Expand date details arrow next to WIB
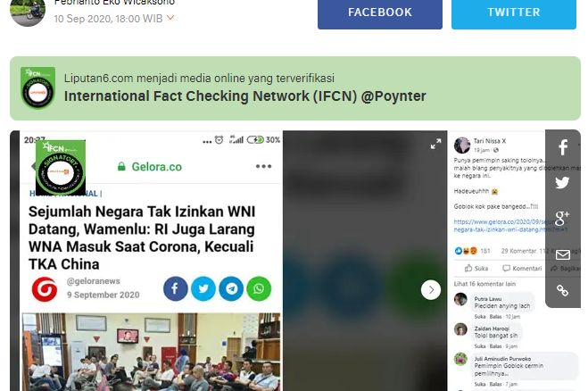The image size is (588, 391). 170,18
